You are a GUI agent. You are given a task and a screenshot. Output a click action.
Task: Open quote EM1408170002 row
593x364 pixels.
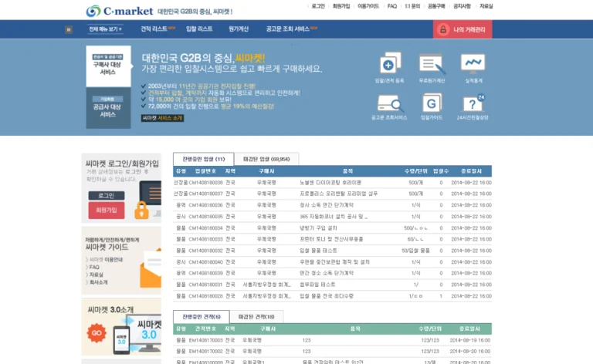(x=333, y=351)
